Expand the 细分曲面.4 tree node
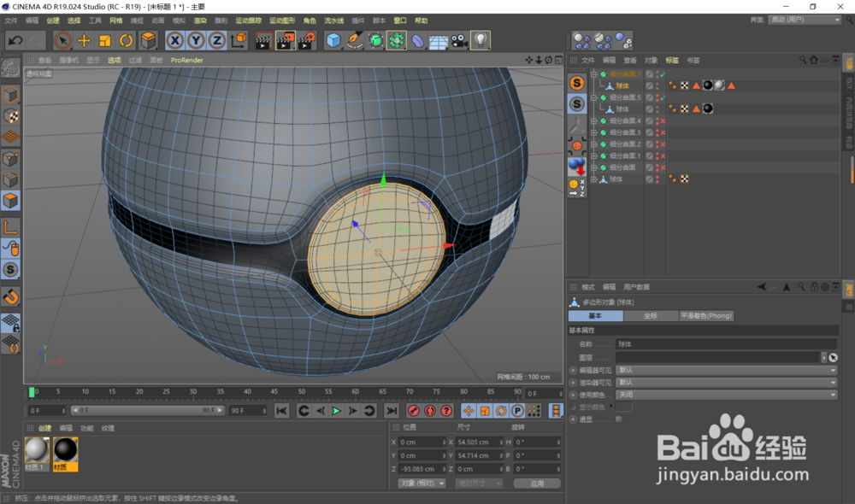Screen dimensions: 855x504 [x=594, y=121]
